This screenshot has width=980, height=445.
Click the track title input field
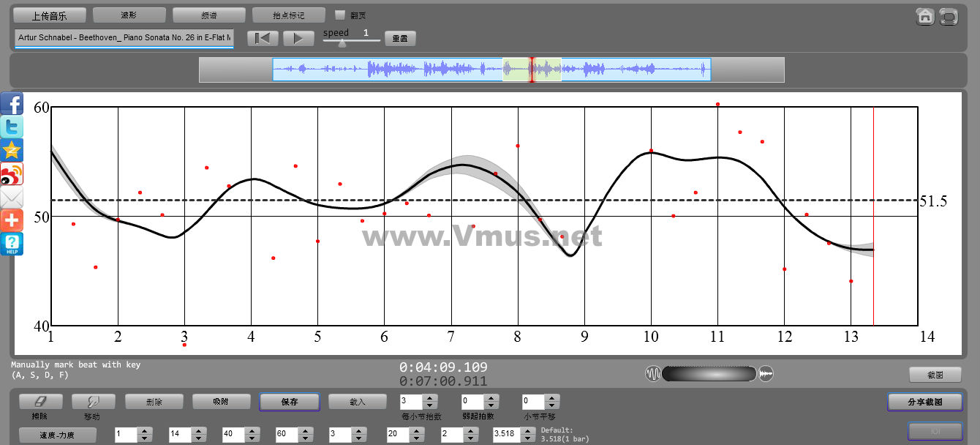click(x=124, y=37)
